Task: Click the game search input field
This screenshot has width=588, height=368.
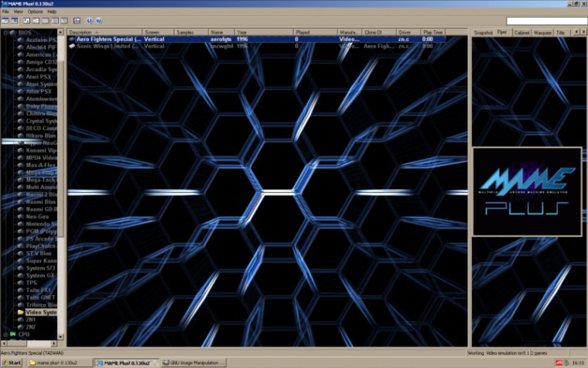Action: point(546,21)
